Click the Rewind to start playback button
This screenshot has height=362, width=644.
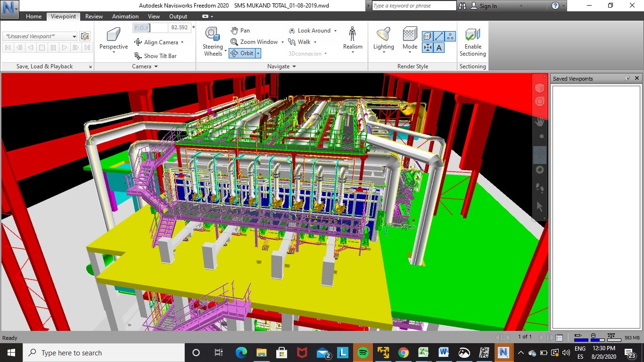pos(8,48)
